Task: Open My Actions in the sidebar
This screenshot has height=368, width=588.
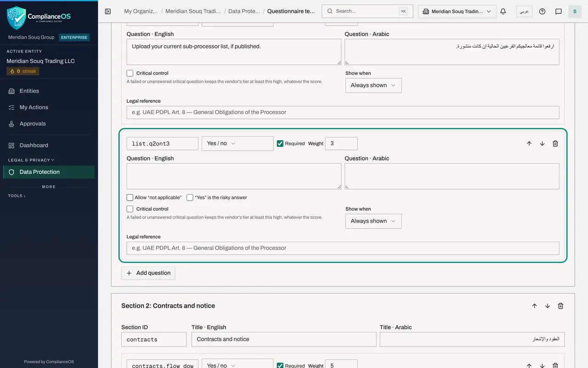Action: tap(49, 107)
